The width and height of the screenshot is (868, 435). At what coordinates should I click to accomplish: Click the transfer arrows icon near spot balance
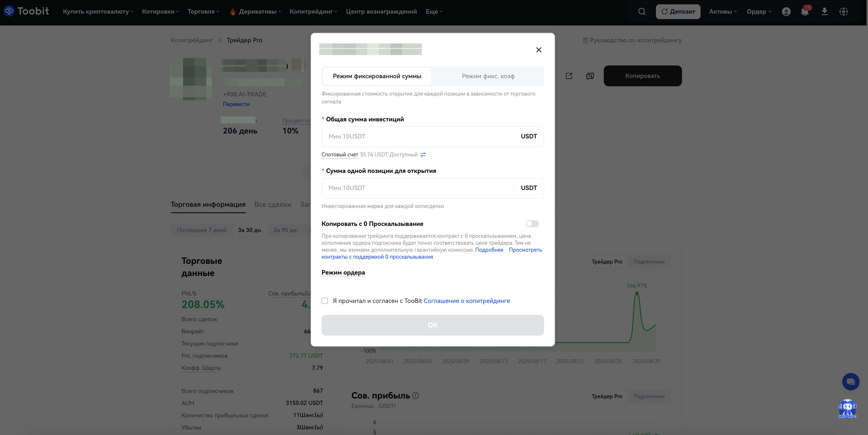[x=423, y=155]
